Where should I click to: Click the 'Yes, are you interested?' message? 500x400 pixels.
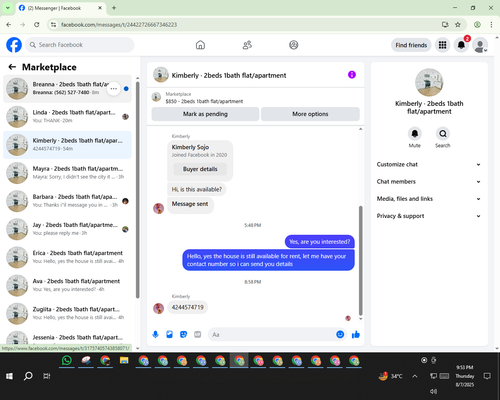point(319,242)
